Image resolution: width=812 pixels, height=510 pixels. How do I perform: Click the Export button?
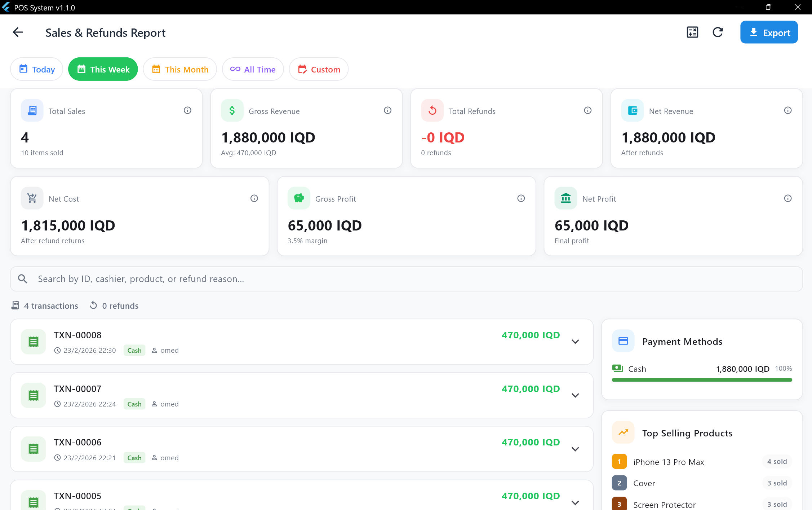[x=769, y=32]
